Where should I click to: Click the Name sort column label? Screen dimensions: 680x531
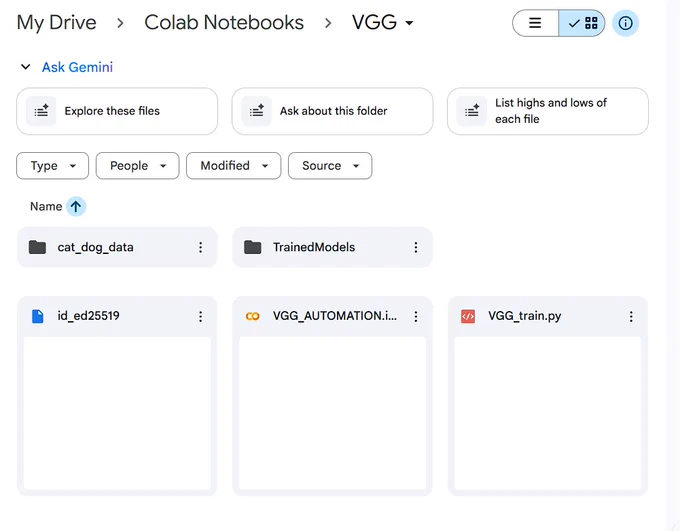pyautogui.click(x=46, y=206)
